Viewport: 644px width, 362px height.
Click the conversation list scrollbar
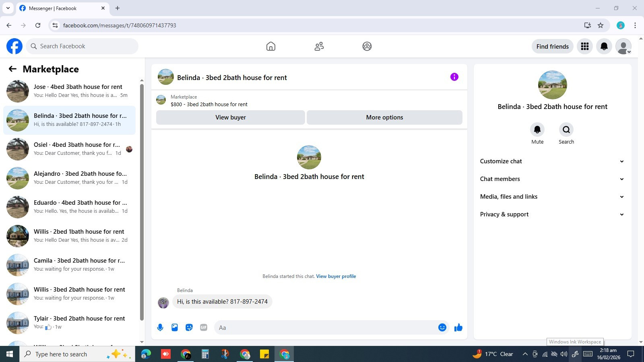[x=142, y=202]
